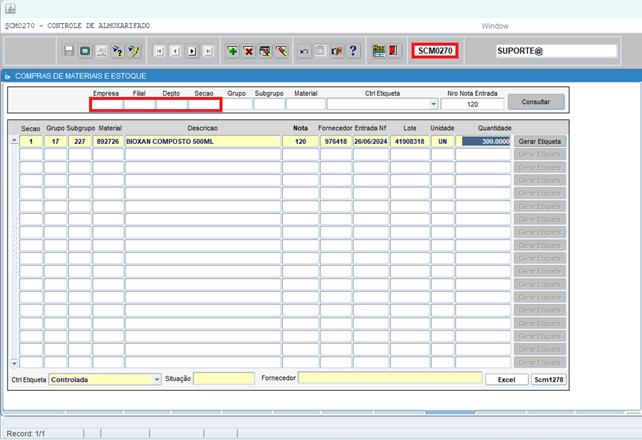Image resolution: width=642 pixels, height=440 pixels.
Task: Go to last record navigation icon
Action: pos(208,51)
